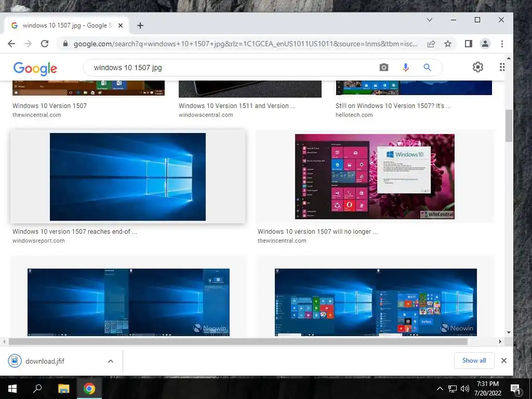Go back to the previous page
Image resolution: width=532 pixels, height=399 pixels.
tap(11, 44)
